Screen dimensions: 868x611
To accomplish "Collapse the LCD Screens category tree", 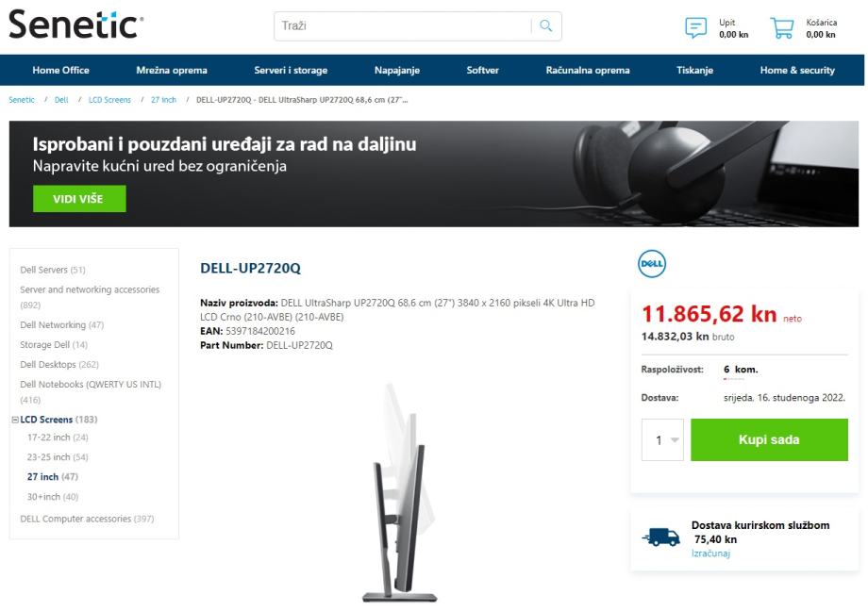I will point(15,420).
